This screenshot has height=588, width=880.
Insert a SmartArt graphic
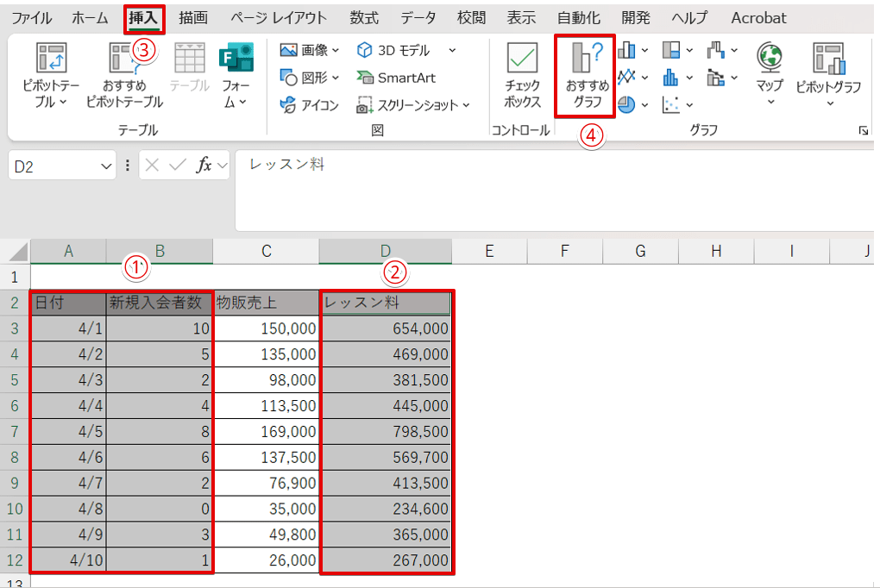pyautogui.click(x=397, y=78)
